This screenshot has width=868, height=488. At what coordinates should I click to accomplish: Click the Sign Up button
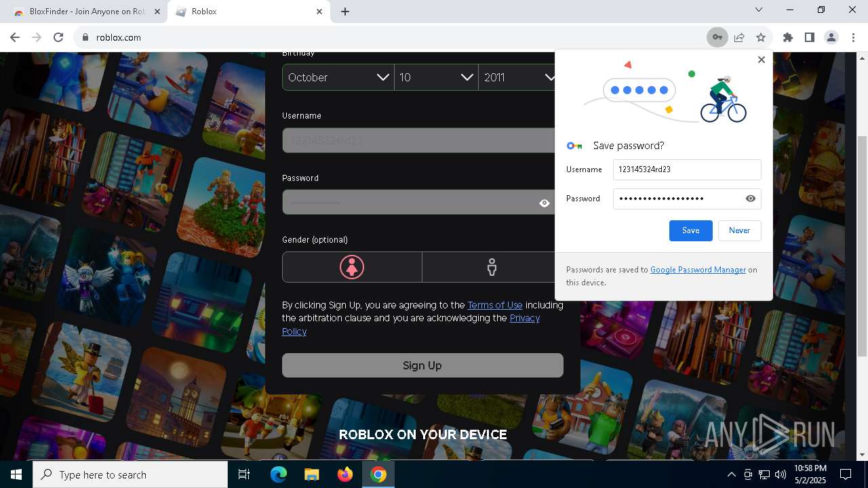tap(422, 365)
